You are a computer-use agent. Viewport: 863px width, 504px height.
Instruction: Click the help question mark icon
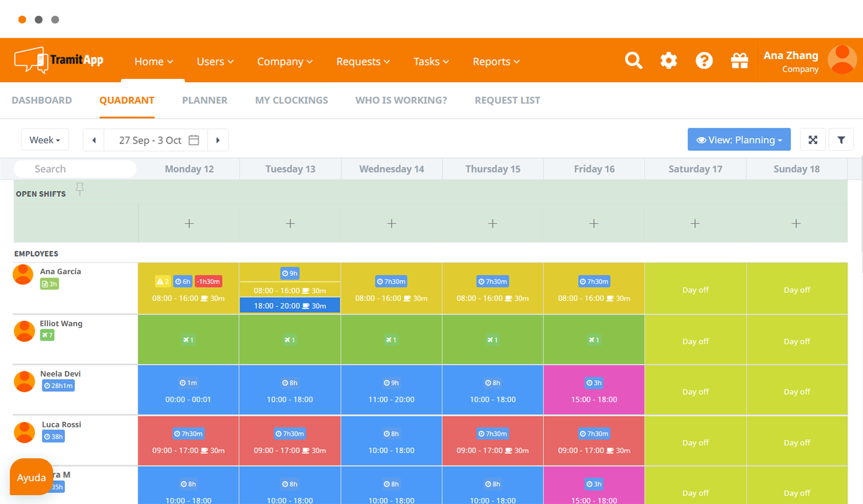tap(704, 61)
